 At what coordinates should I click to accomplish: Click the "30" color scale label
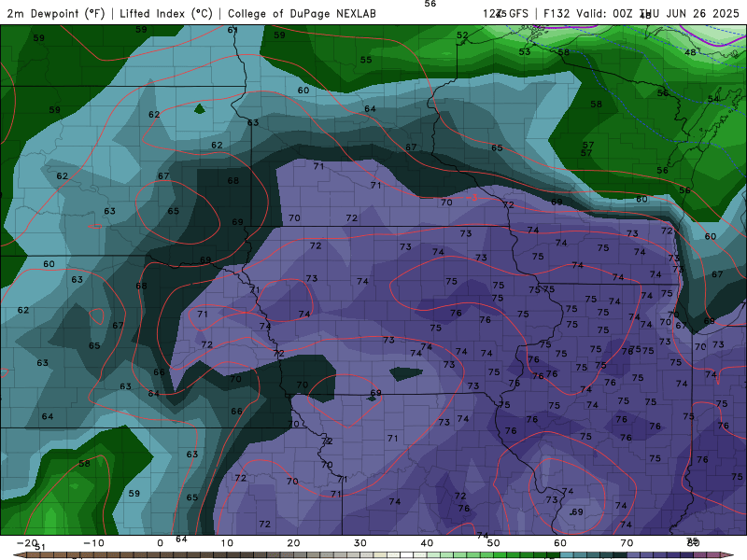(360, 543)
